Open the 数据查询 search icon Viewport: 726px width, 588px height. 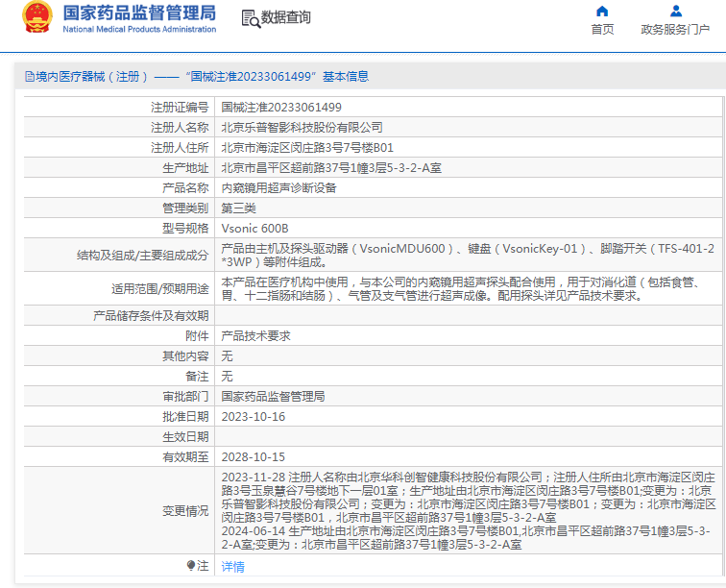coord(251,18)
